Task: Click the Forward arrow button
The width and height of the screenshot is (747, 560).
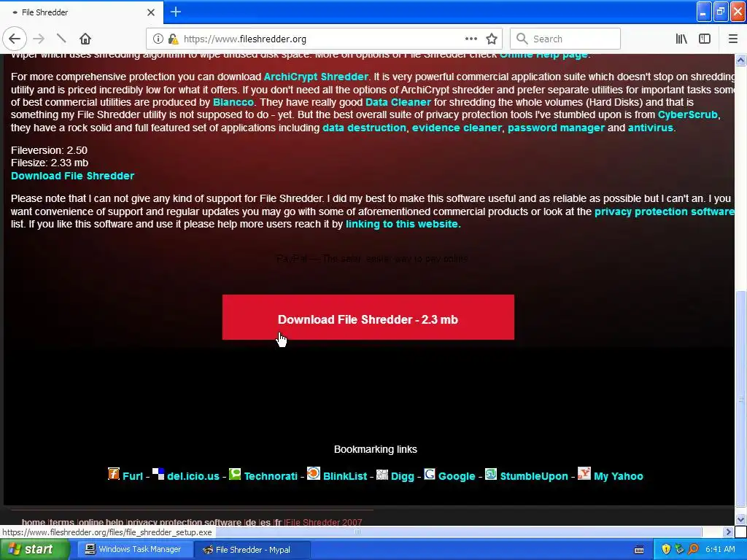Action: click(39, 39)
